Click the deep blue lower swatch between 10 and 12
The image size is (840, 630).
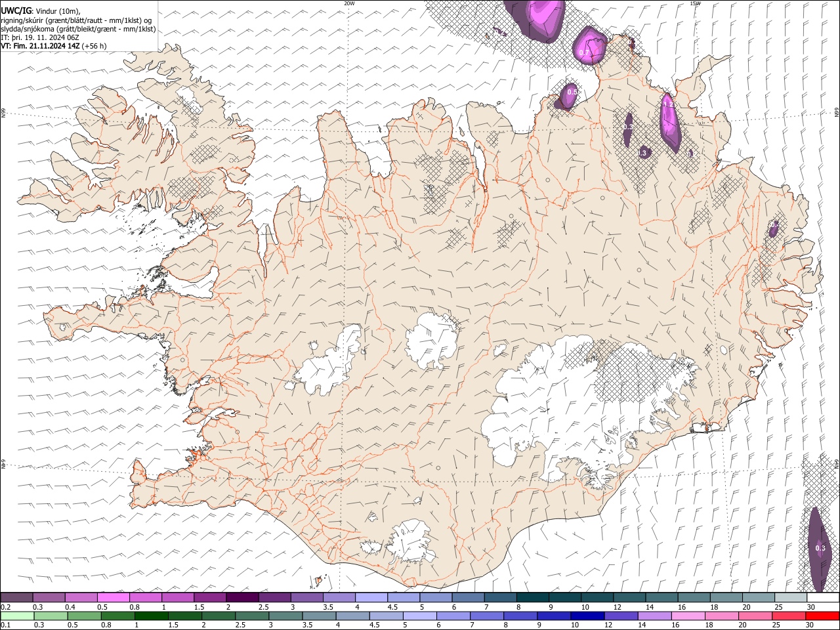(587, 616)
